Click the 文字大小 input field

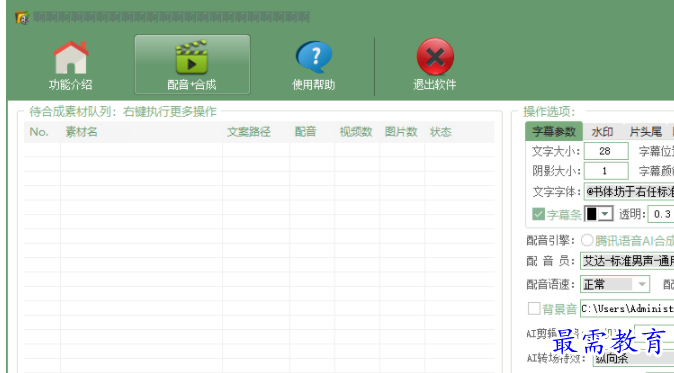tap(606, 151)
